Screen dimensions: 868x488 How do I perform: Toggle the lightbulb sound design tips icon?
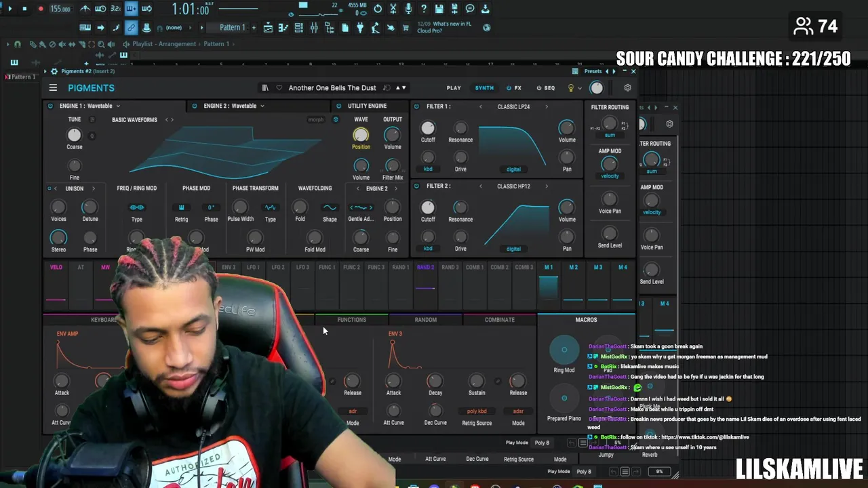(571, 88)
